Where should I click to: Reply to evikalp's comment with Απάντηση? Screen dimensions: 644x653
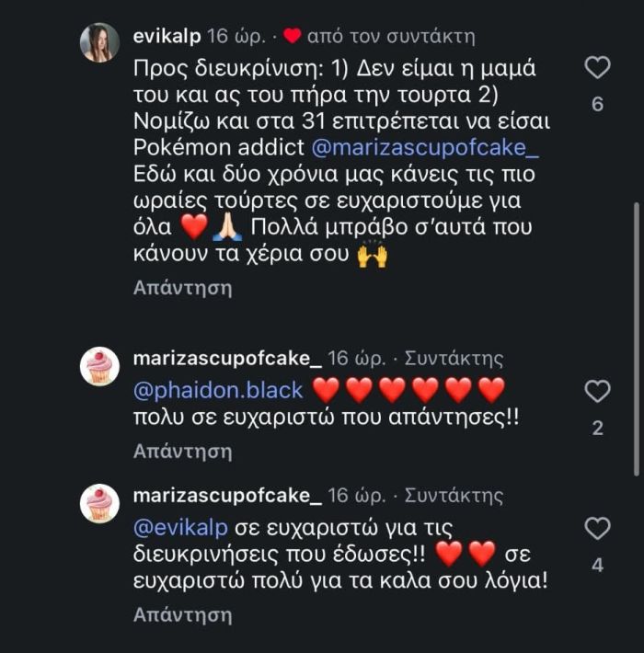pos(182,288)
